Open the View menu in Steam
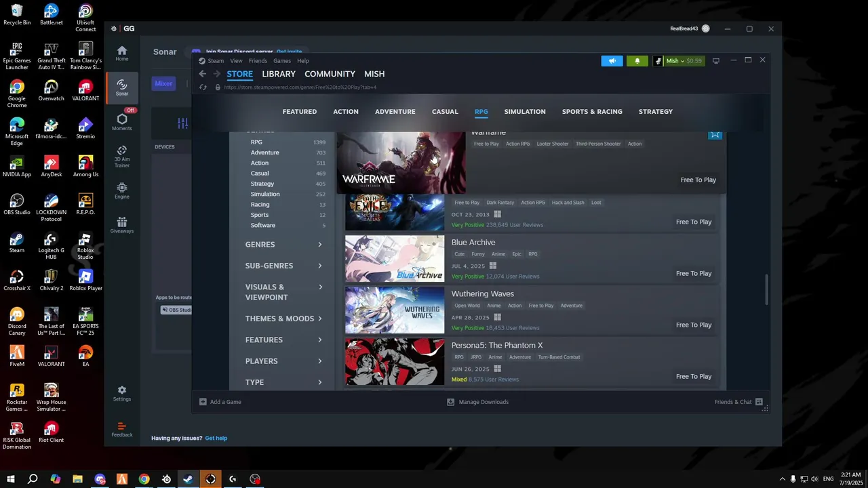The height and width of the screenshot is (488, 868). click(x=237, y=61)
